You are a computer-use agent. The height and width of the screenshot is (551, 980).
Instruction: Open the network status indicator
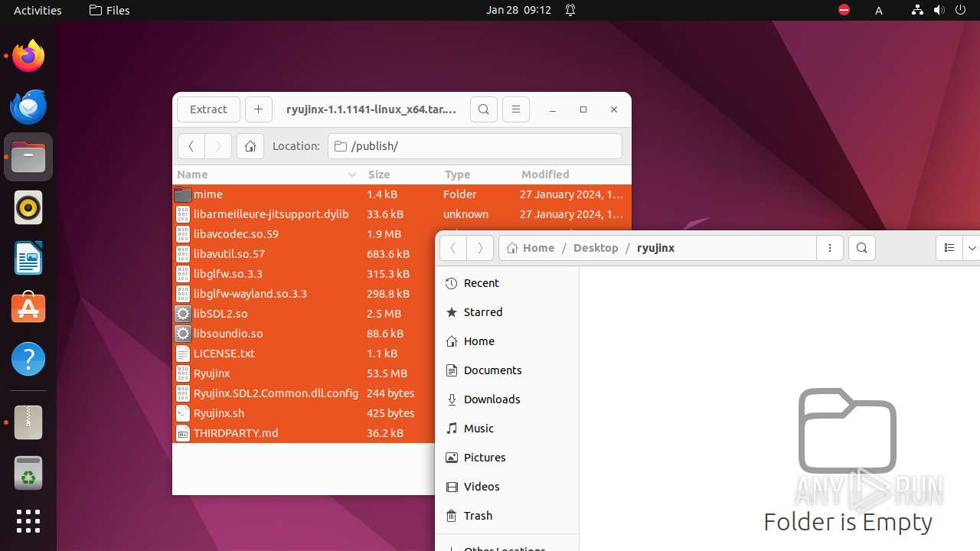pos(917,10)
